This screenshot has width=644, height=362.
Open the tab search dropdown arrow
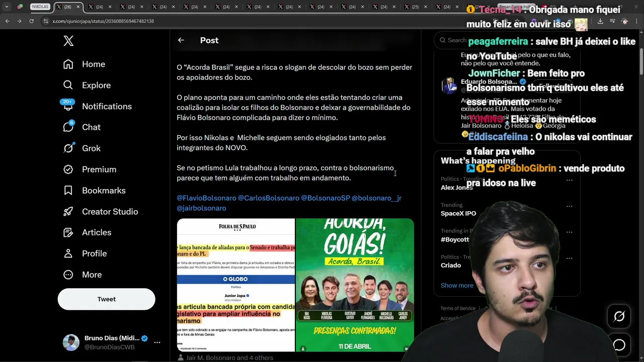click(7, 7)
